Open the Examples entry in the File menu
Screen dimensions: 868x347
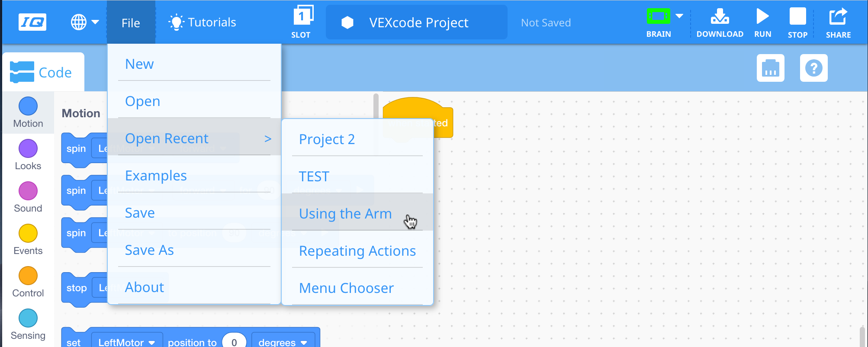click(156, 175)
